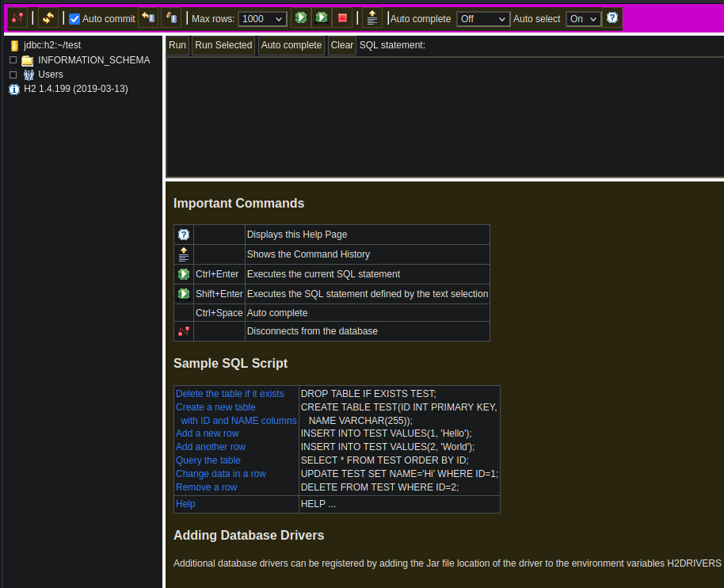Image resolution: width=724 pixels, height=588 pixels.
Task: Click the Disconnect icon in the top toolbar
Action: (x=17, y=18)
